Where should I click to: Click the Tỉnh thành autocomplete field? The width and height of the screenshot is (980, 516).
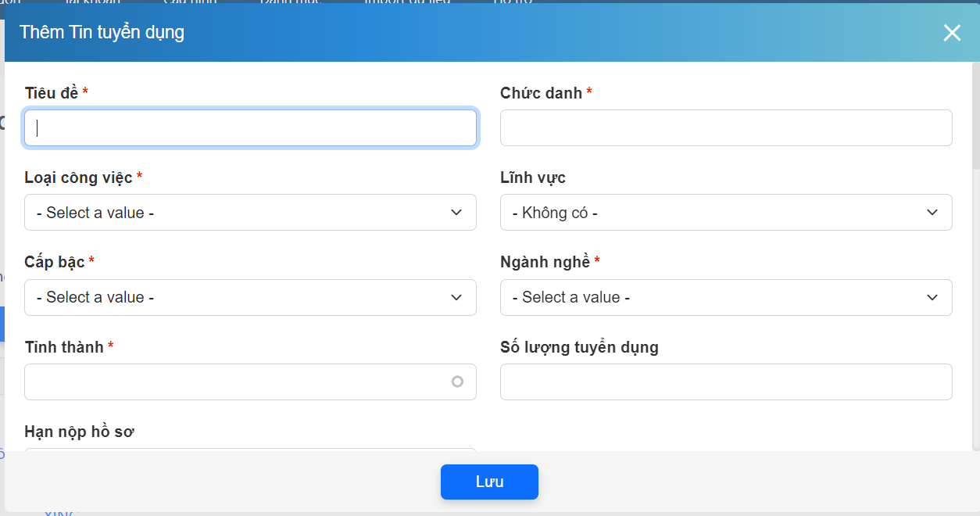point(234,382)
